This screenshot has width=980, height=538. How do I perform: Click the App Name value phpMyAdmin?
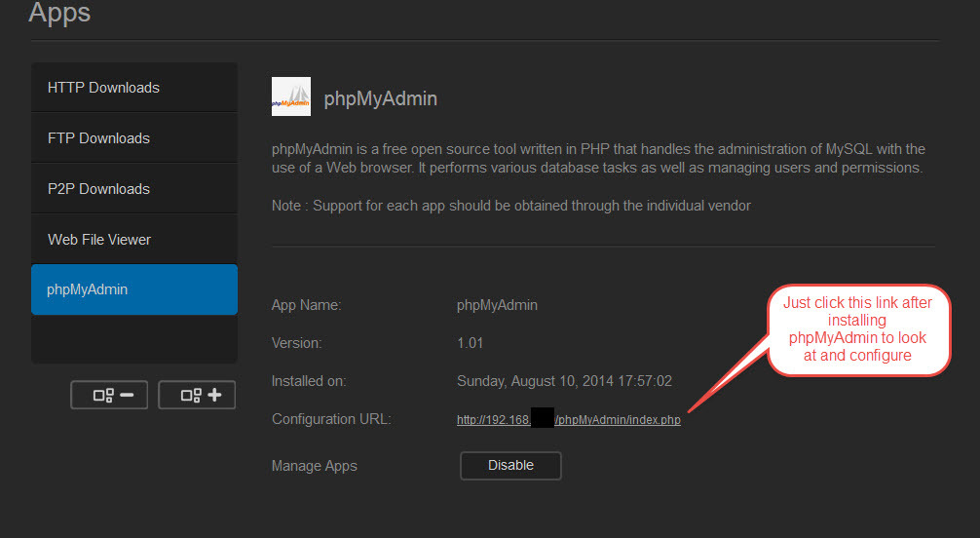497,305
